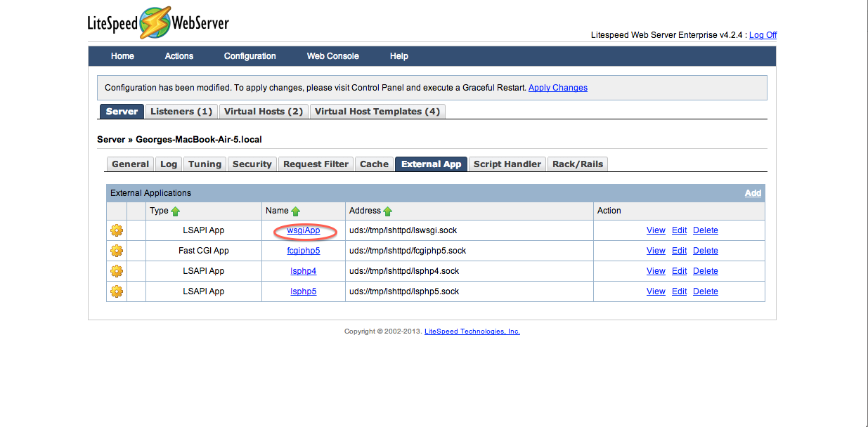868x427 pixels.
Task: Switch to the Listeners (1) tab
Action: click(x=181, y=111)
